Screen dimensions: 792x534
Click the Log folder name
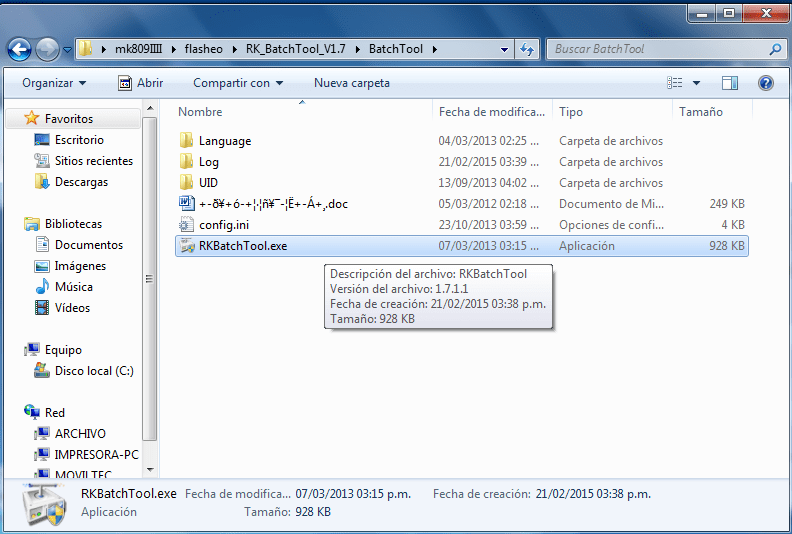[209, 162]
